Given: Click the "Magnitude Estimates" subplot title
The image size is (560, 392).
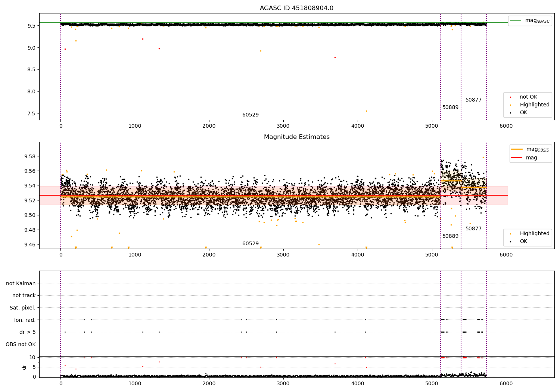Looking at the screenshot, I should click(296, 137).
